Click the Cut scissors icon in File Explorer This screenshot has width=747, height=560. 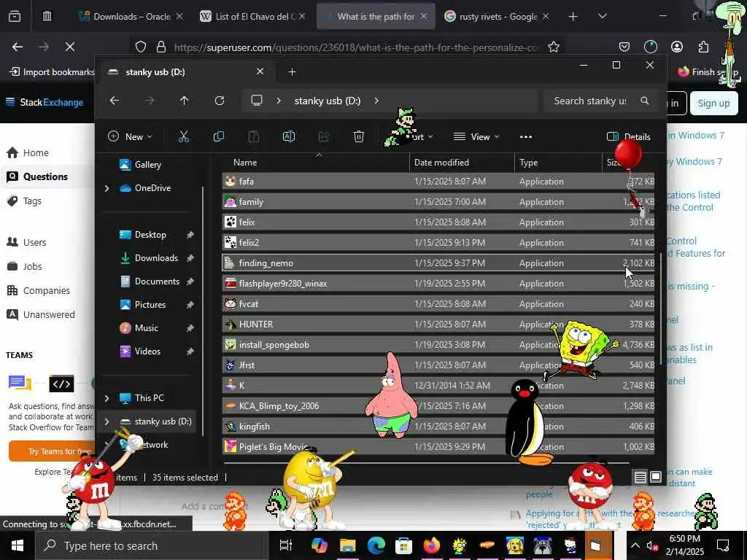[x=183, y=137]
